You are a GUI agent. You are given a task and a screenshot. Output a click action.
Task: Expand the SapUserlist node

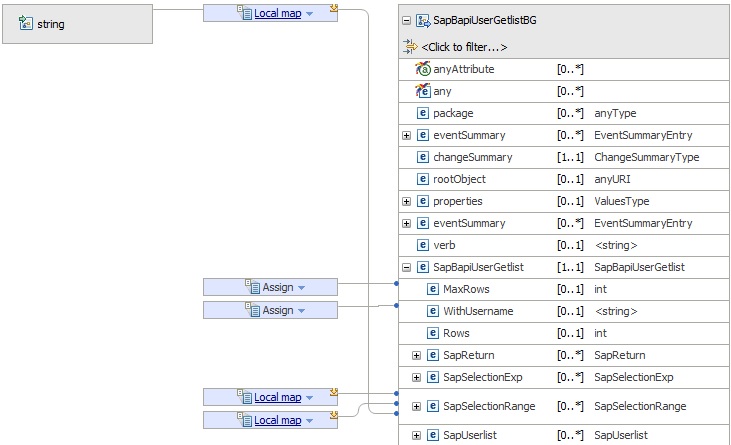coord(416,436)
